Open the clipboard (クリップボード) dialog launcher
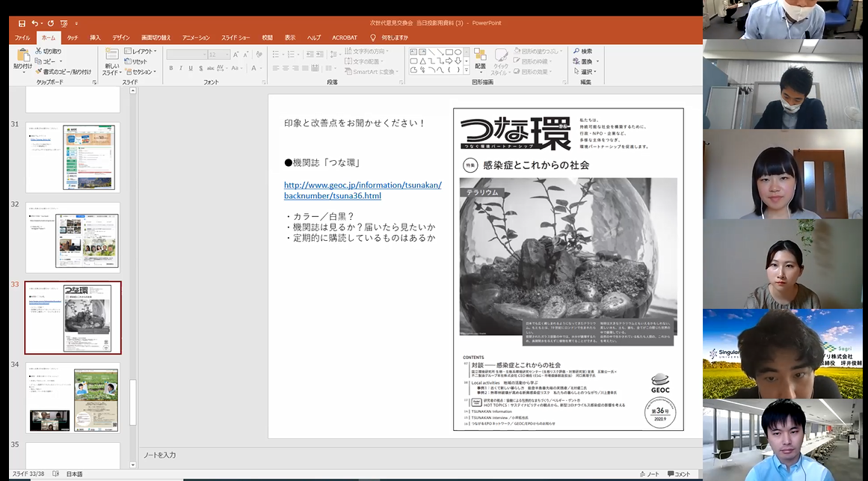This screenshot has height=481, width=868. pos(94,82)
